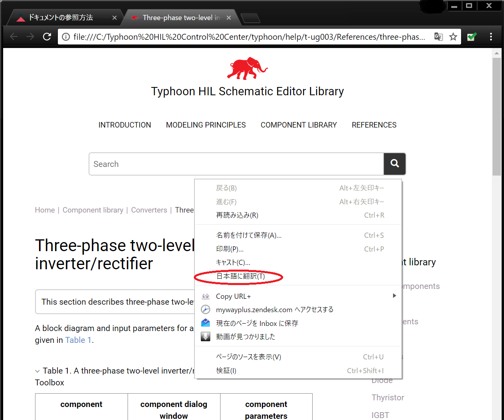The width and height of the screenshot is (504, 420).
Task: Open the Copy URL+ submenu arrow
Action: tap(394, 296)
